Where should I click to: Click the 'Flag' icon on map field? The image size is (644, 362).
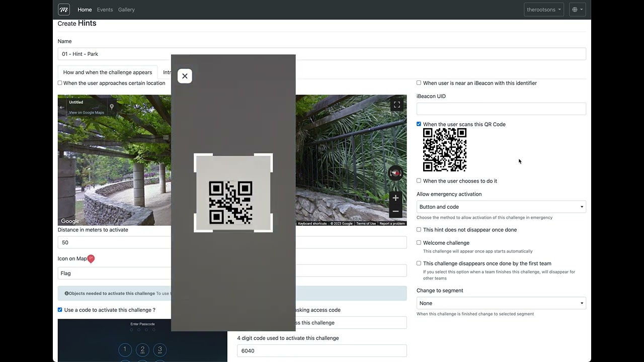pyautogui.click(x=114, y=273)
